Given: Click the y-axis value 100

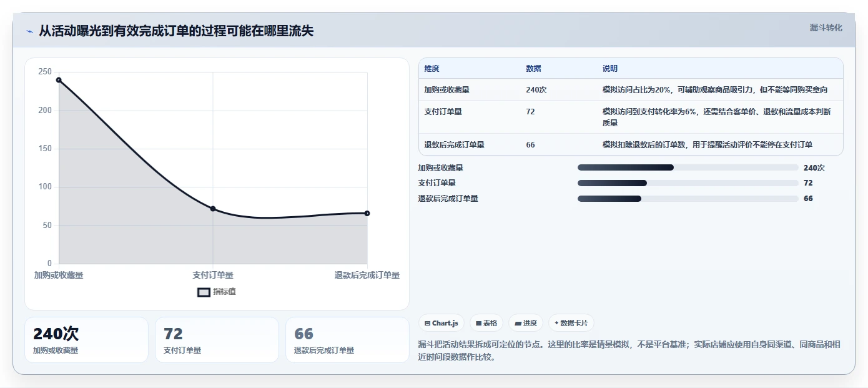Looking at the screenshot, I should [x=45, y=187].
